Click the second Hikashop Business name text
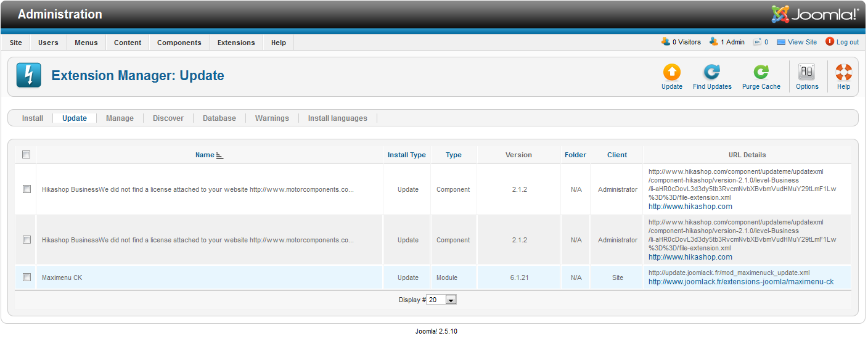 pos(198,240)
